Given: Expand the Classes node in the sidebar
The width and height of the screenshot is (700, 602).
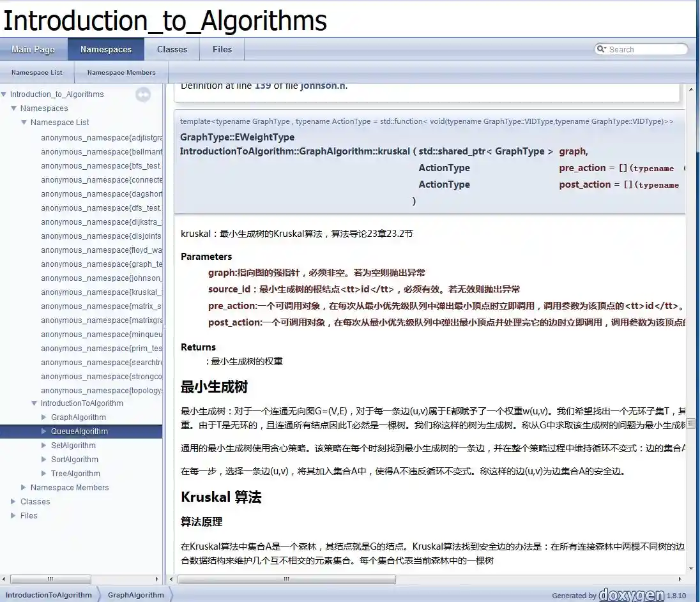Looking at the screenshot, I should pos(13,501).
